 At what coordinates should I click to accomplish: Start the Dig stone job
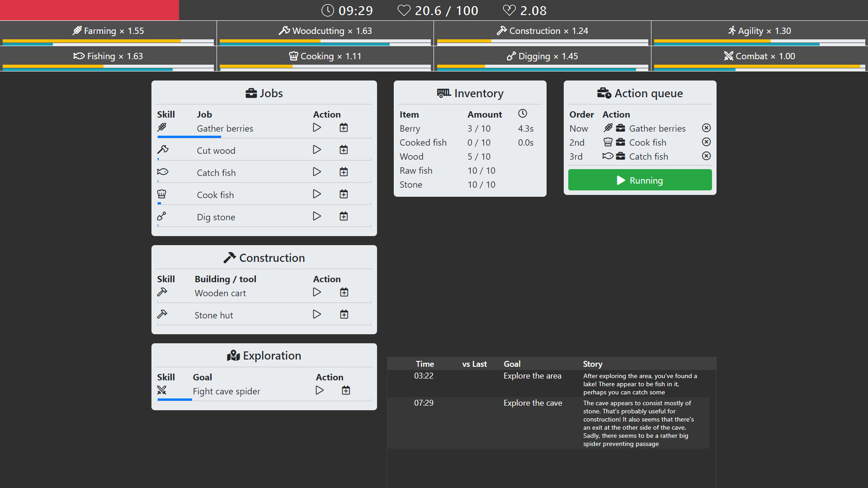(x=317, y=216)
